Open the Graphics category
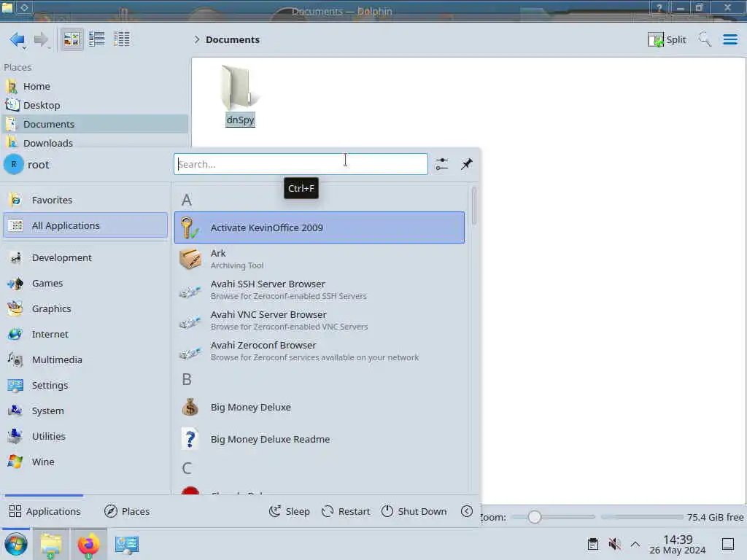The width and height of the screenshot is (747, 560). pyautogui.click(x=85, y=308)
